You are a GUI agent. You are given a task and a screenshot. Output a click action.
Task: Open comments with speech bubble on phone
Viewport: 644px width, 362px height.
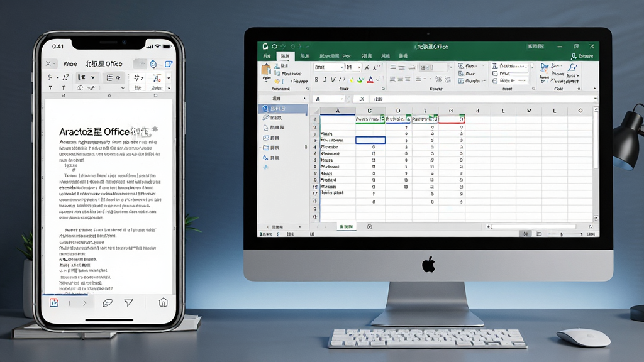coord(107,303)
